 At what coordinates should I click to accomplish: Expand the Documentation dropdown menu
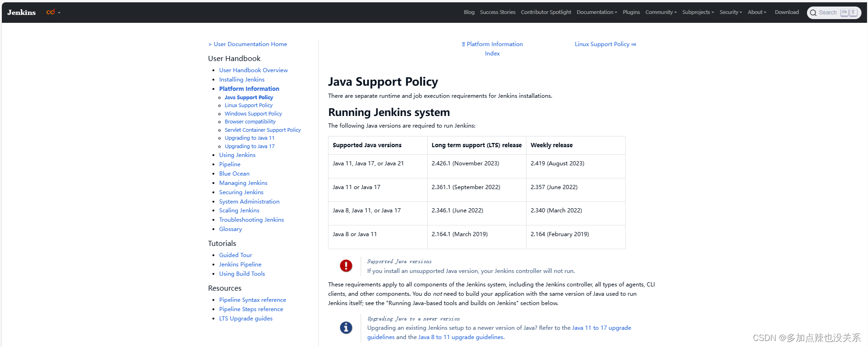pyautogui.click(x=596, y=12)
